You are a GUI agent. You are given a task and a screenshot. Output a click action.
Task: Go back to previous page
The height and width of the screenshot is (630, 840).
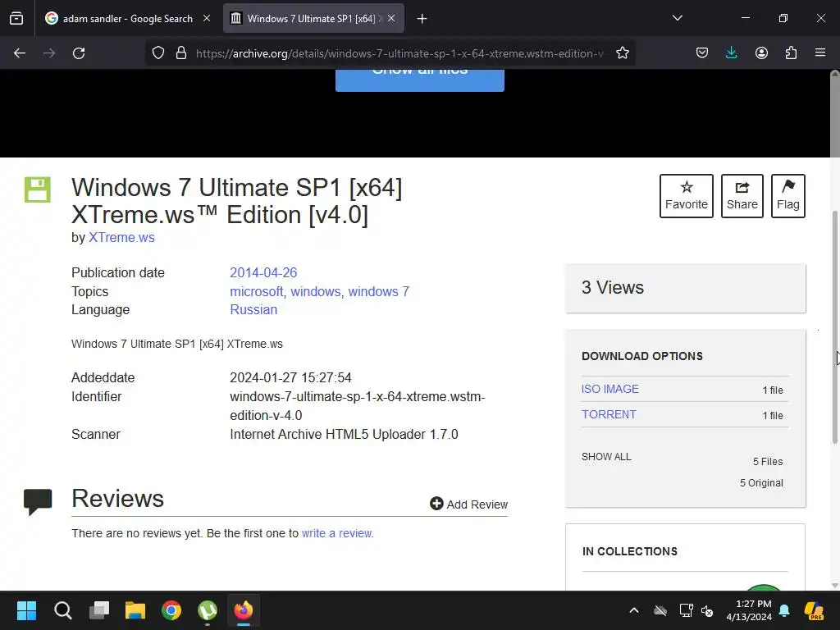click(x=20, y=53)
